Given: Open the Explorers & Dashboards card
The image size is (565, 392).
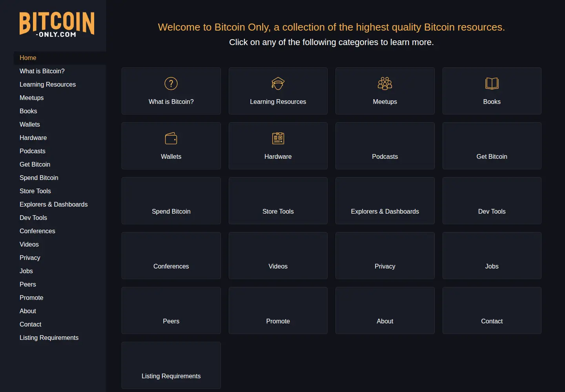Looking at the screenshot, I should coord(385,201).
